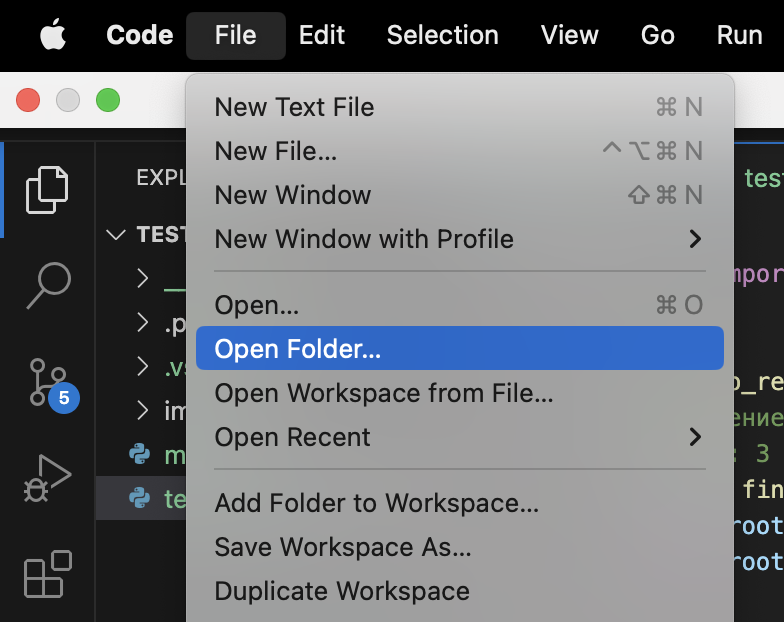The width and height of the screenshot is (784, 622).
Task: Open the Explorer view in the activity bar
Action: pos(47,190)
